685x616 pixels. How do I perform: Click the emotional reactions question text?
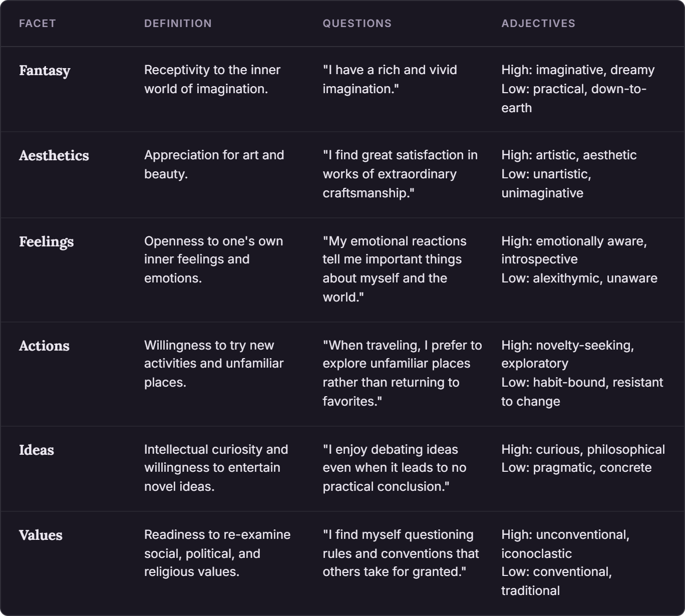395,269
